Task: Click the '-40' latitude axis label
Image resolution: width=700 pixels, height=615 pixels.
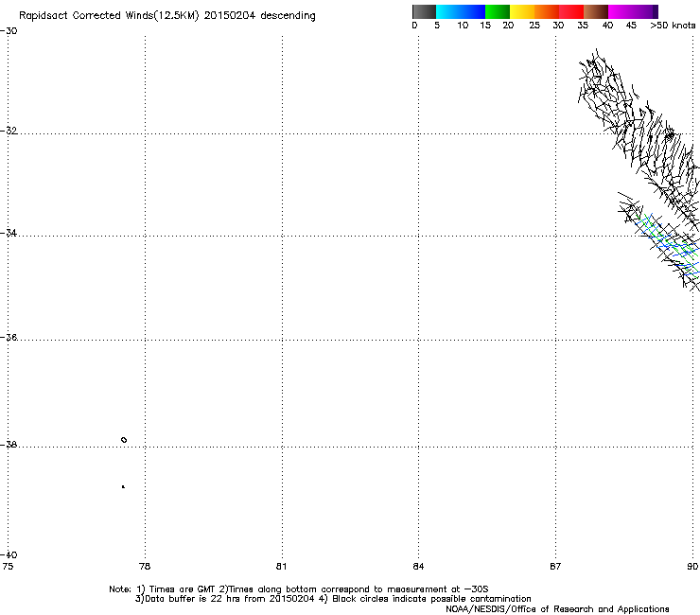Action: click(x=9, y=555)
